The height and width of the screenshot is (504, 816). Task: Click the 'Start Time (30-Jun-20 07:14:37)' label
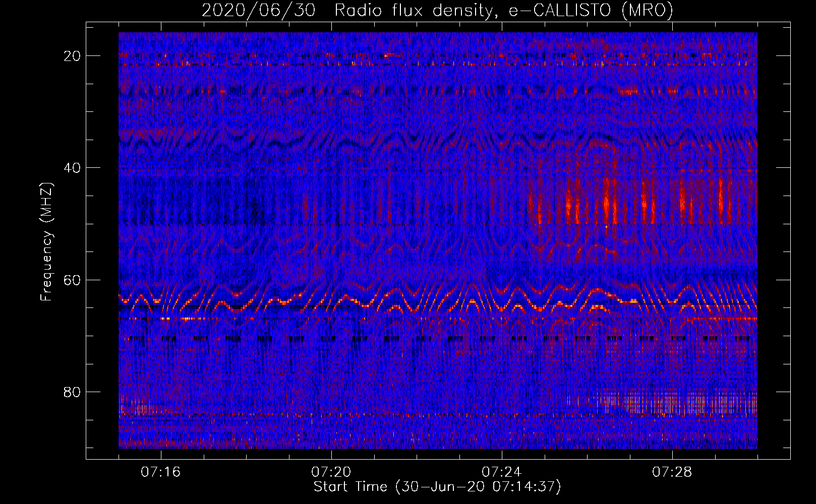[x=437, y=487]
